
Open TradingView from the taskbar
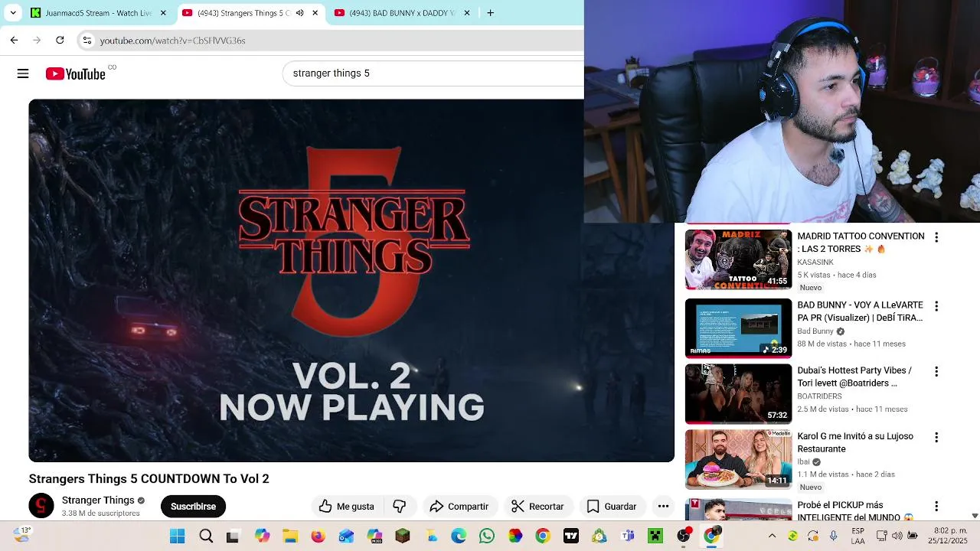click(x=571, y=536)
